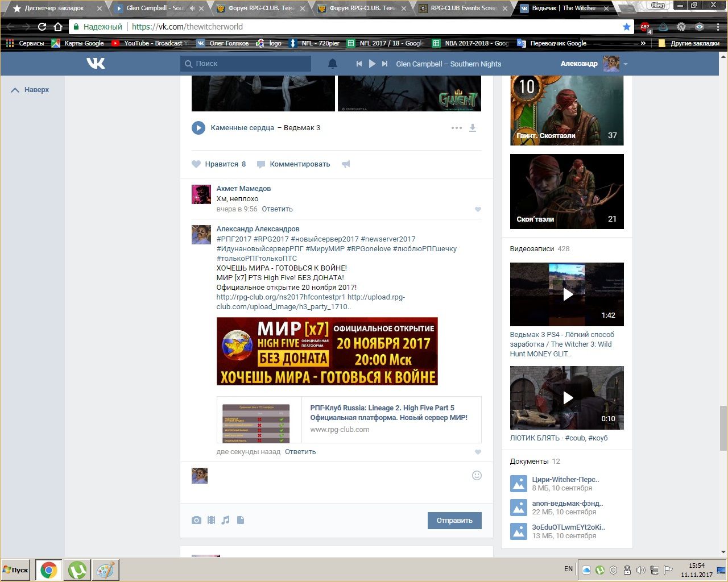The width and height of the screenshot is (728, 582).
Task: Expand the Александр profile menu
Action: click(x=625, y=64)
